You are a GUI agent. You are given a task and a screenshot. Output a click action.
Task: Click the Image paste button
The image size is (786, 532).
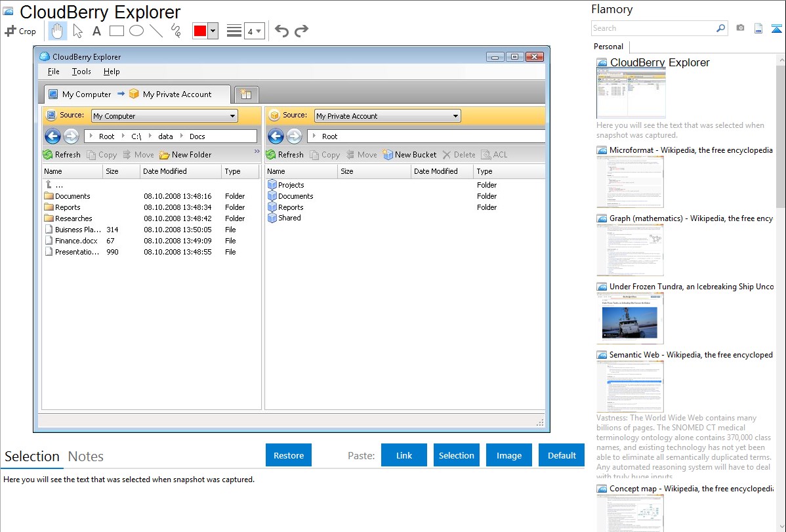(x=508, y=455)
